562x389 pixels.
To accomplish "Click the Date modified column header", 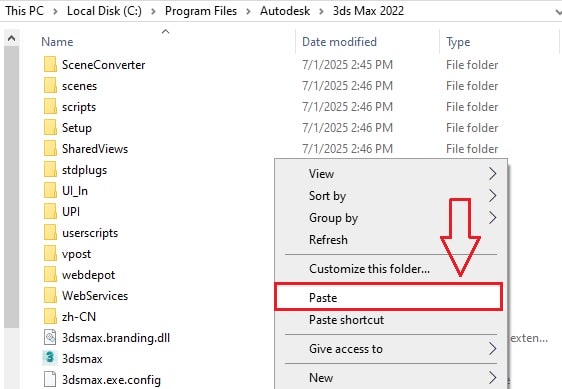I will [x=339, y=42].
